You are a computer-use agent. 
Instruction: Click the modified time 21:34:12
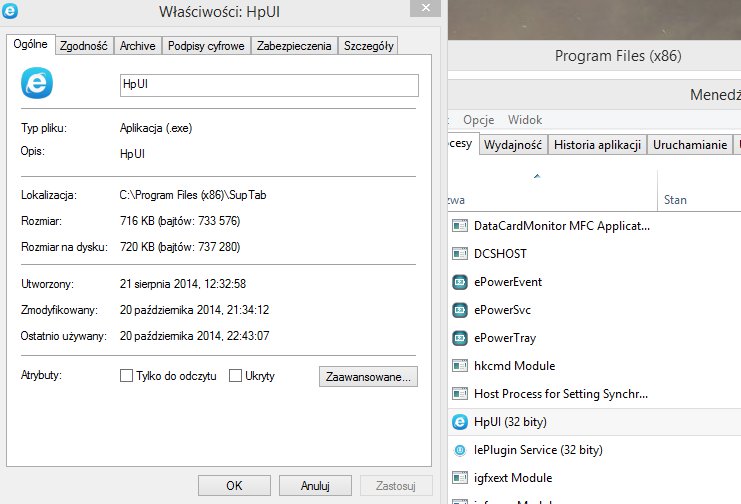(248, 310)
